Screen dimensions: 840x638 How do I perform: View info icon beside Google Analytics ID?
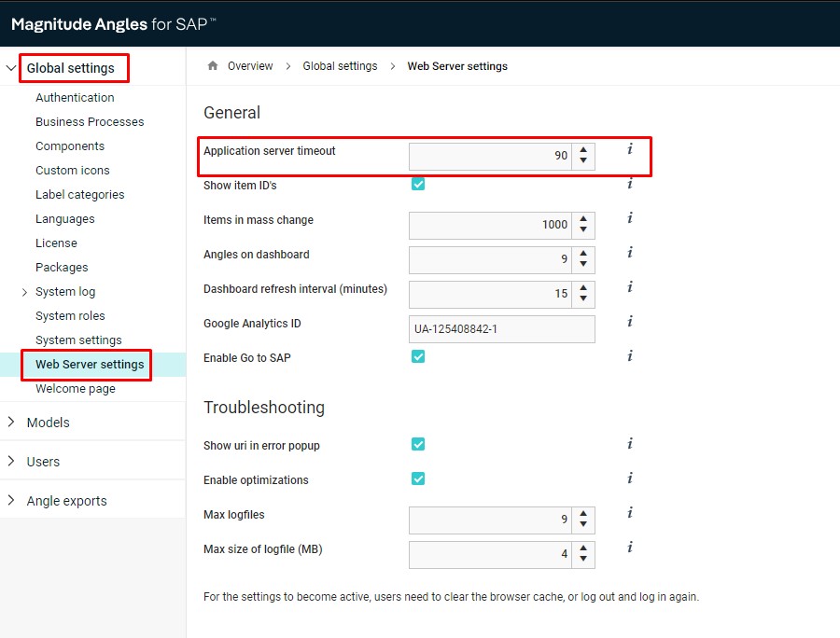click(629, 323)
